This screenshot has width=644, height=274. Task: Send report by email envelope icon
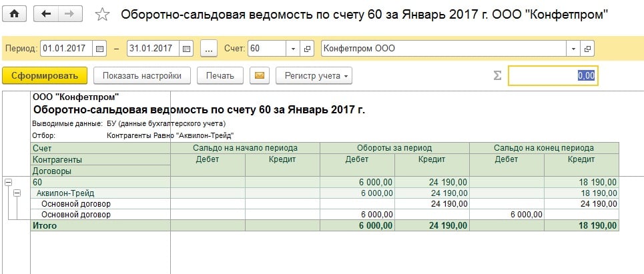pos(260,75)
